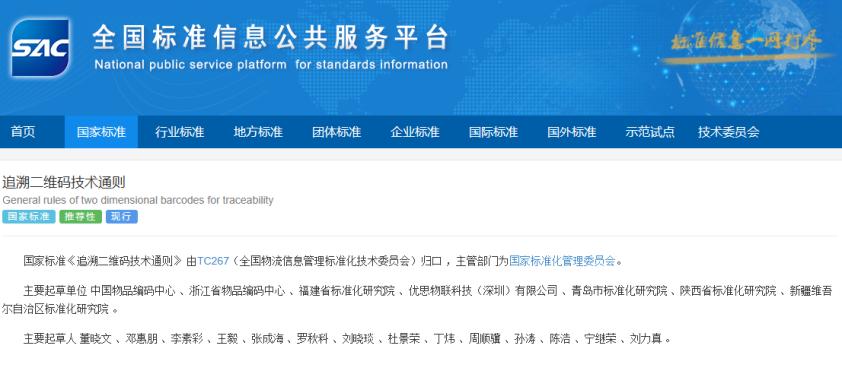The image size is (842, 371).
Task: Click drafter name 周顺骥
Action: pos(484,339)
